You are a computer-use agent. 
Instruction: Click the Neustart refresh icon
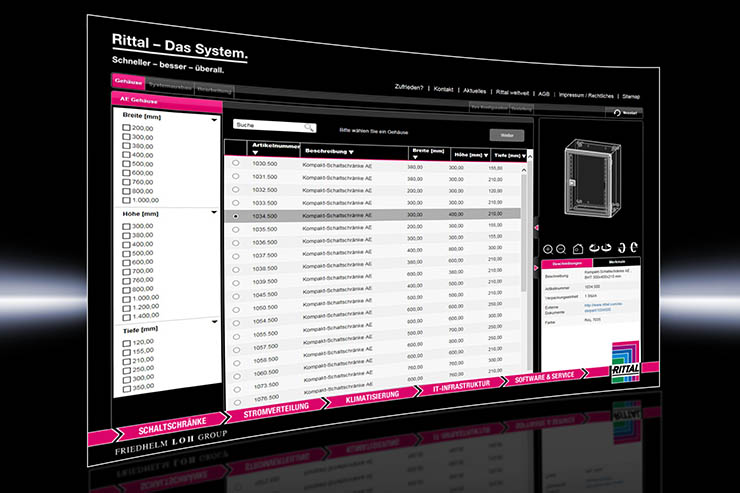(x=618, y=113)
